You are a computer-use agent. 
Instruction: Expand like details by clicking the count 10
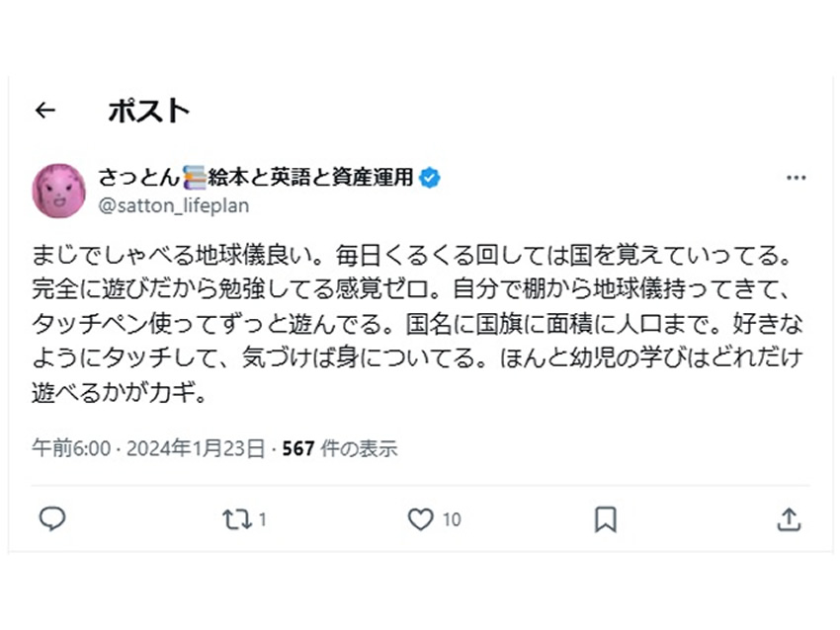click(x=453, y=518)
